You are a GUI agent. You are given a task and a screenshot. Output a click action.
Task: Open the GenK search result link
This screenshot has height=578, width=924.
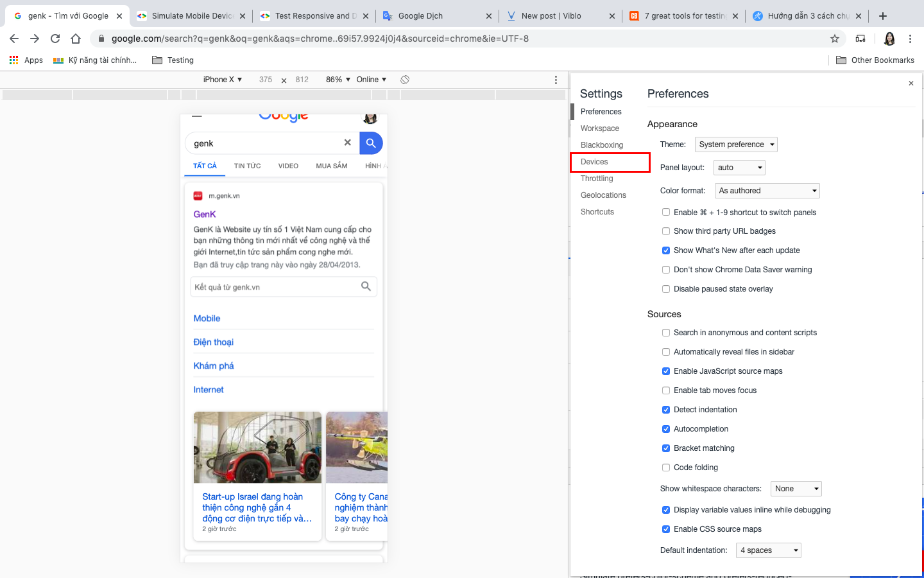click(205, 214)
